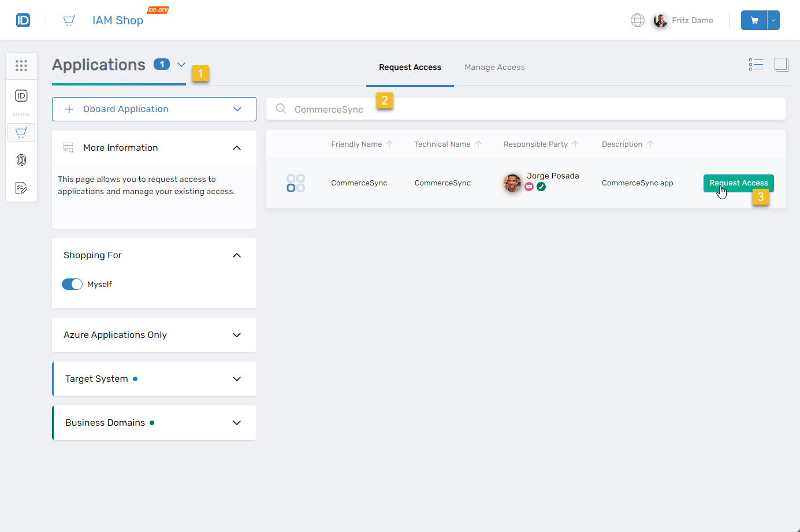Open the blue cart button in top-right

pos(754,20)
